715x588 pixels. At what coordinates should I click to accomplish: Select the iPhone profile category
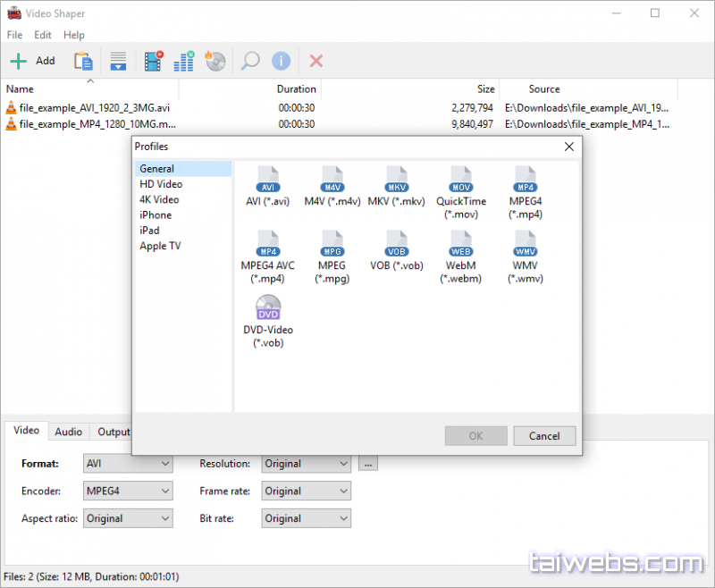156,214
